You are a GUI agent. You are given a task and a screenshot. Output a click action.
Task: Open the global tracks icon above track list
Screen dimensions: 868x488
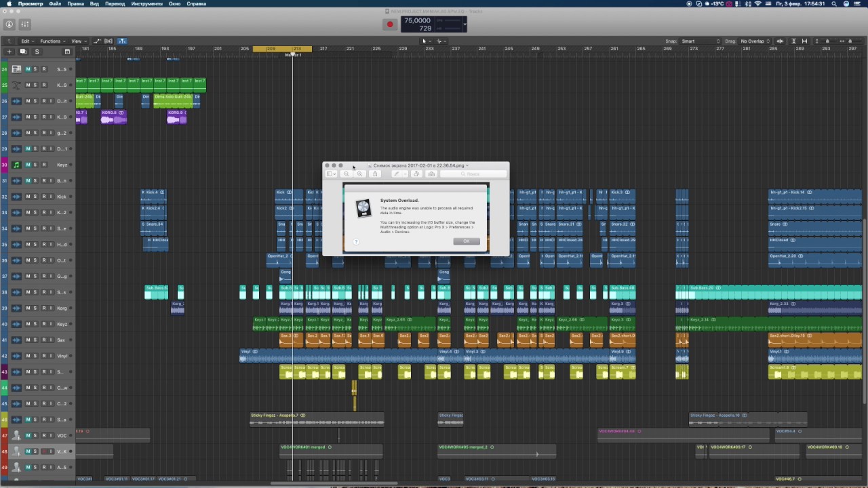click(67, 52)
